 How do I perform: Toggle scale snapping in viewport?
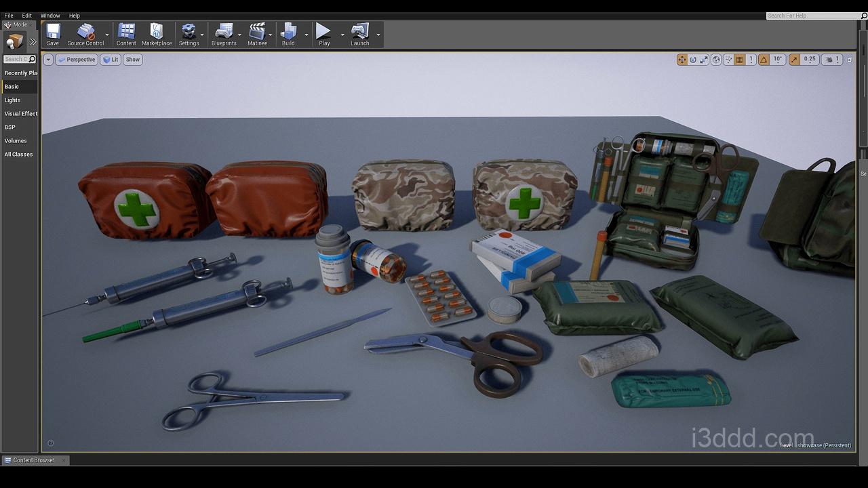795,60
